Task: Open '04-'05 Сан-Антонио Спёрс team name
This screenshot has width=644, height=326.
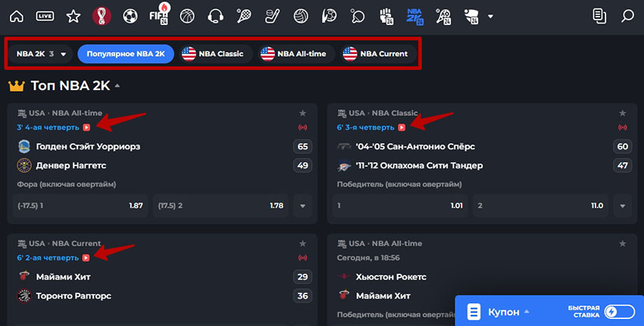Action: coord(415,146)
